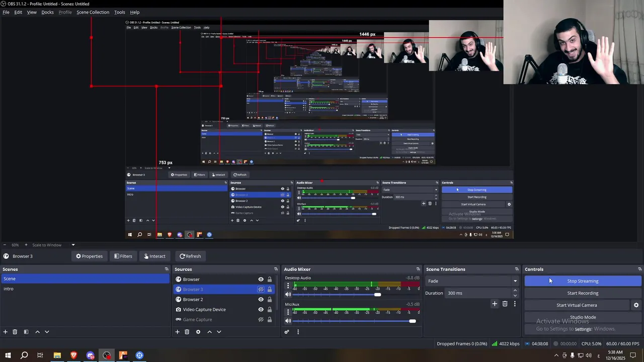
Task: Click Start Recording button
Action: [583, 293]
